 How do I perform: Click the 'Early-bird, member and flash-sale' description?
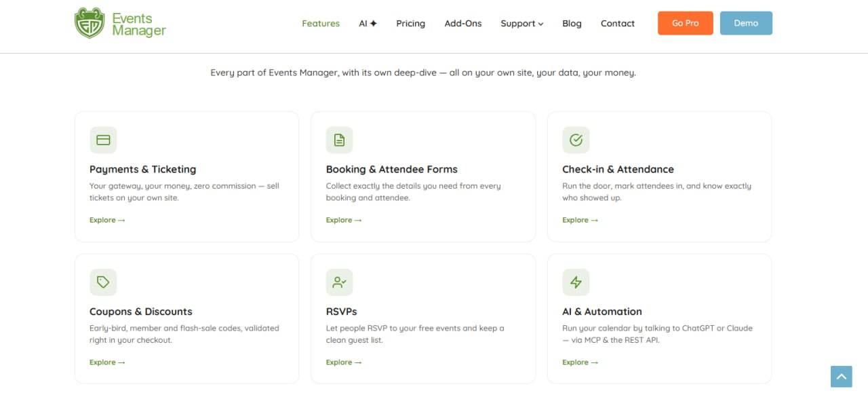(x=184, y=334)
